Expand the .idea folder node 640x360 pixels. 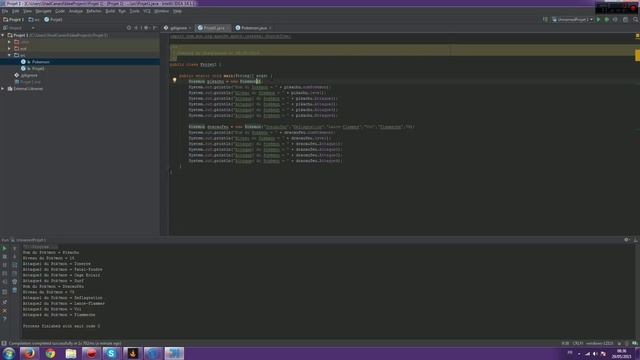[x=9, y=42]
